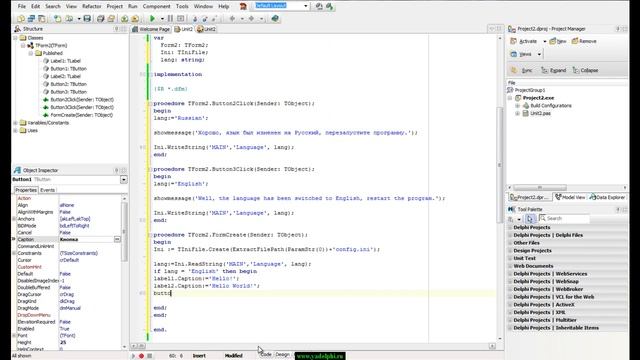Switch to the Design tab at editor bottom
The width and height of the screenshot is (640, 360).
point(282,355)
